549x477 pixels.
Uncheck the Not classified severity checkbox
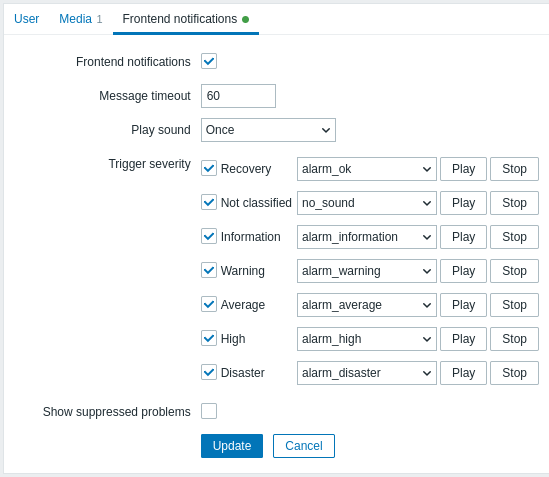tap(209, 202)
